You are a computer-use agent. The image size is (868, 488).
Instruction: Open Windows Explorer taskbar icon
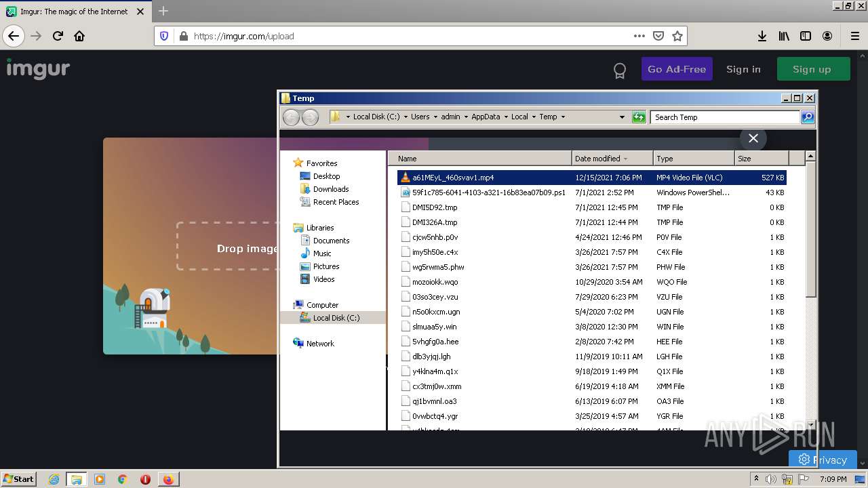(76, 479)
